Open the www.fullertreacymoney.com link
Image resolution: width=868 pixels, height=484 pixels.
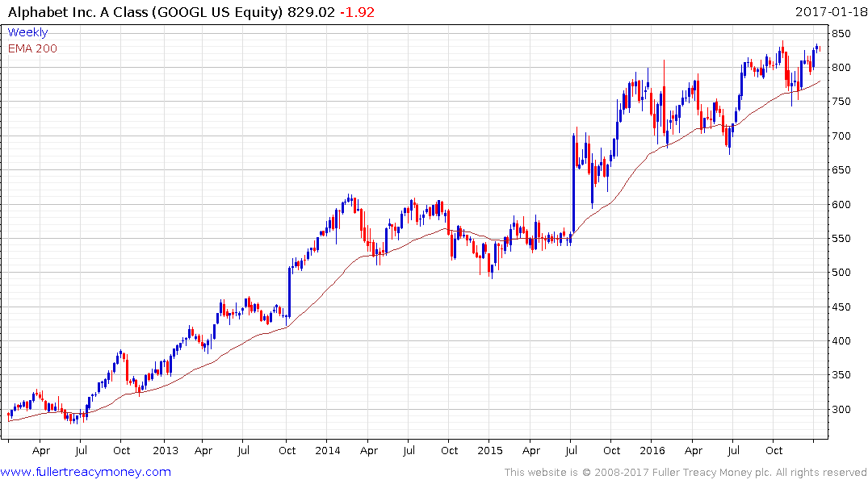coord(86,472)
